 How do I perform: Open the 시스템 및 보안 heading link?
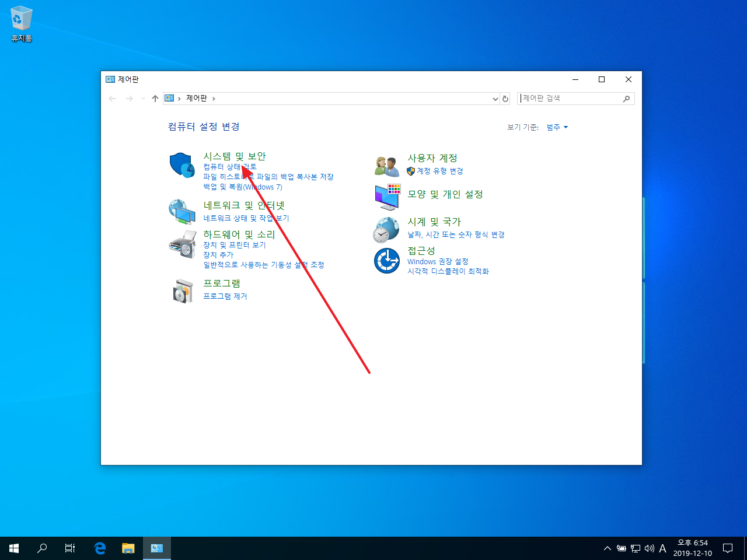pos(235,156)
